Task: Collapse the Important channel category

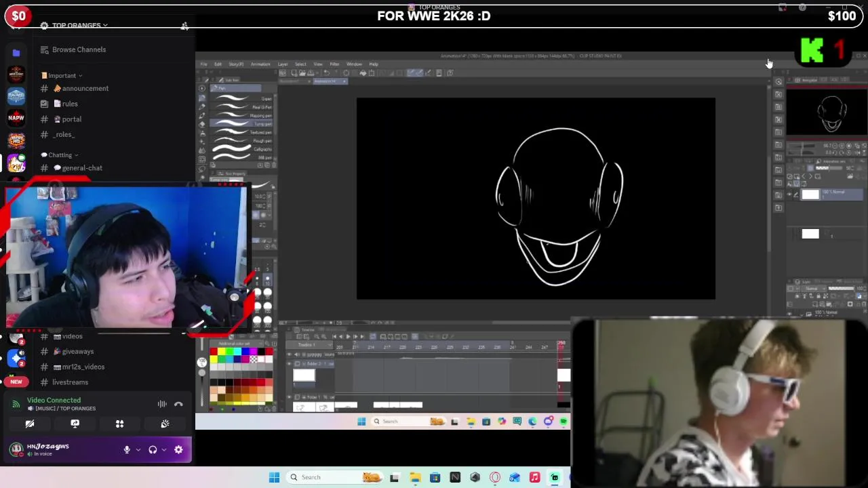Action: [62, 75]
